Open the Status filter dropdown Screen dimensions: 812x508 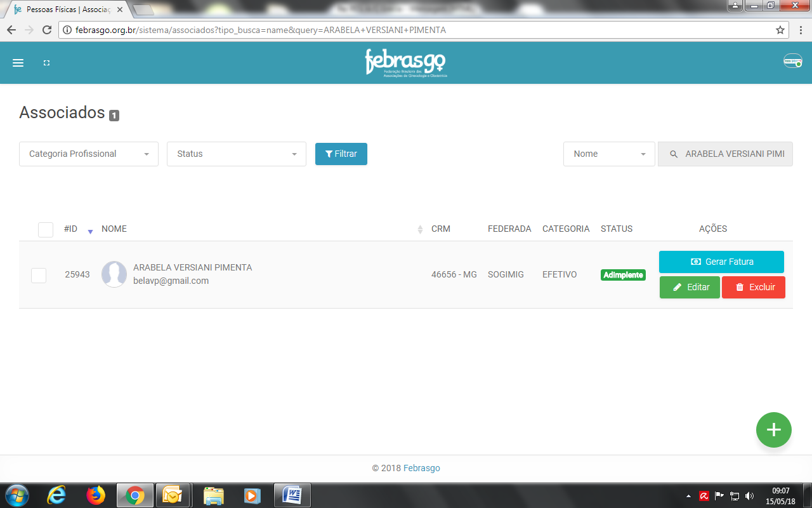236,154
